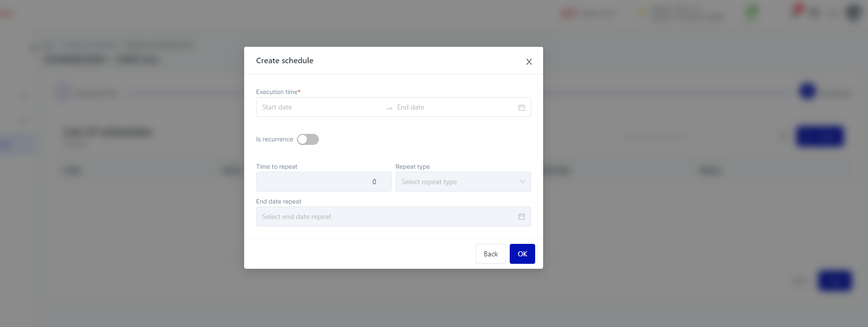Image resolution: width=868 pixels, height=327 pixels.
Task: Click the Is recurrence label
Action: click(x=274, y=139)
